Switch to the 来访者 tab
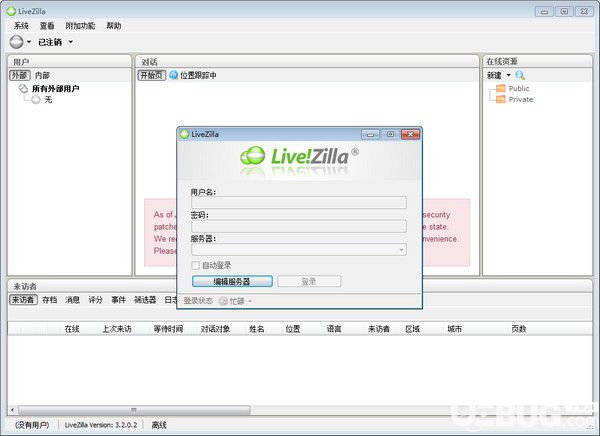Viewport: 600px width, 436px height. coord(23,299)
